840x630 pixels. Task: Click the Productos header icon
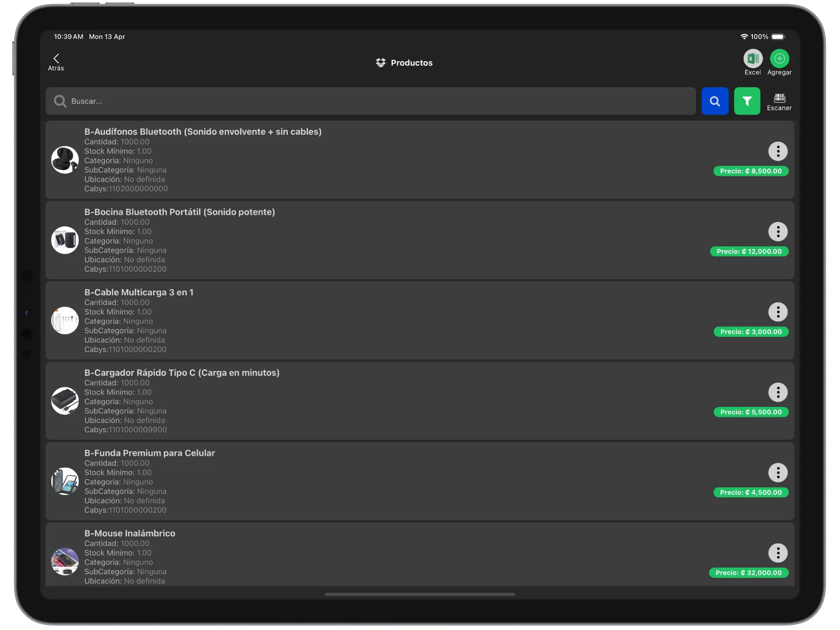tap(380, 63)
